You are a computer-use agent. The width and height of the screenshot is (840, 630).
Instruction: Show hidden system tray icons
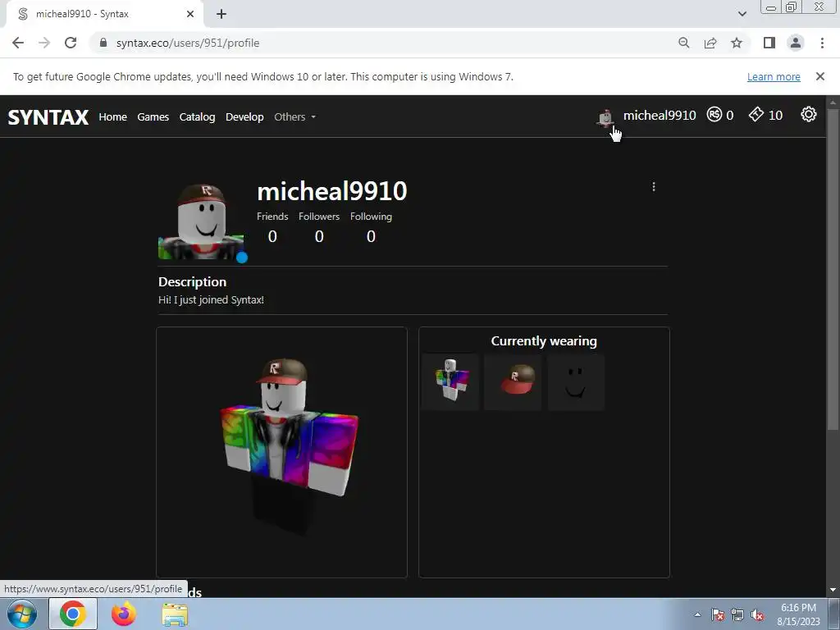tap(697, 615)
